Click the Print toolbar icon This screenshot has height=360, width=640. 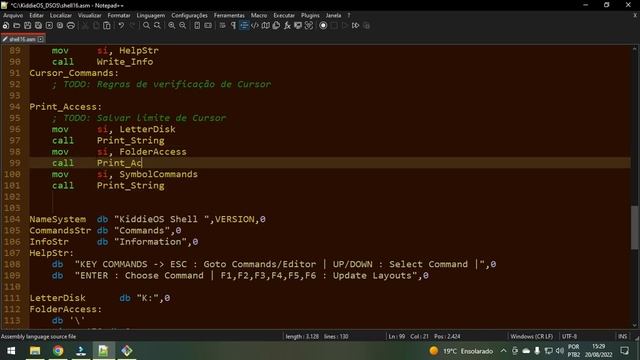[71, 25]
